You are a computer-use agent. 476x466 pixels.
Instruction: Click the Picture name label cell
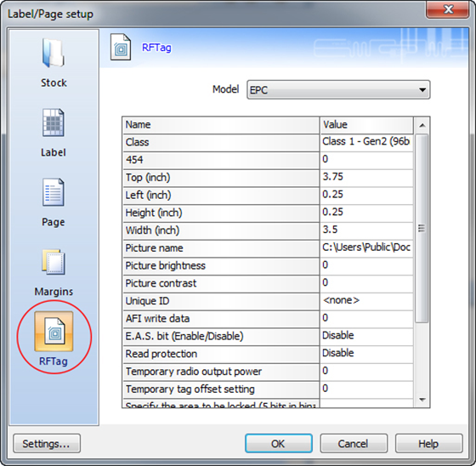(221, 248)
